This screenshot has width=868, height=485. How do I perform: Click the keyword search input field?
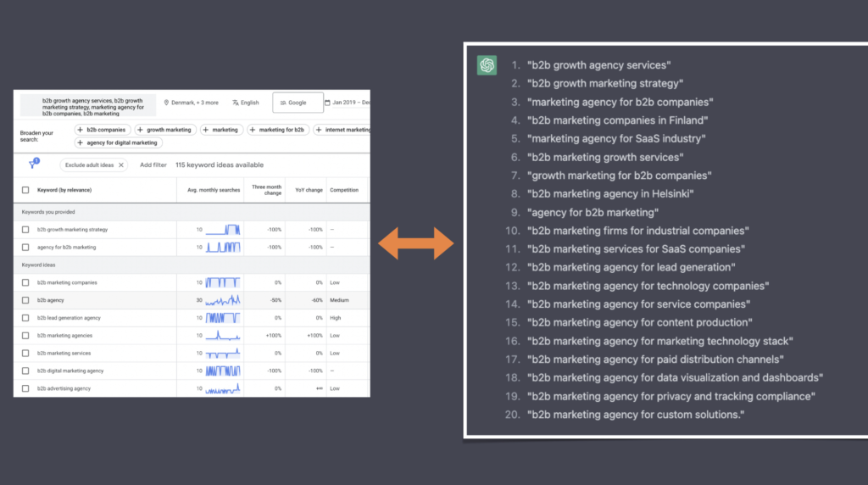(88, 105)
